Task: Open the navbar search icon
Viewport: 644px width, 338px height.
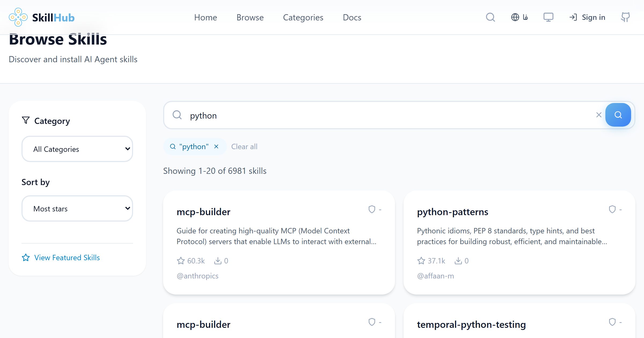Action: [490, 17]
